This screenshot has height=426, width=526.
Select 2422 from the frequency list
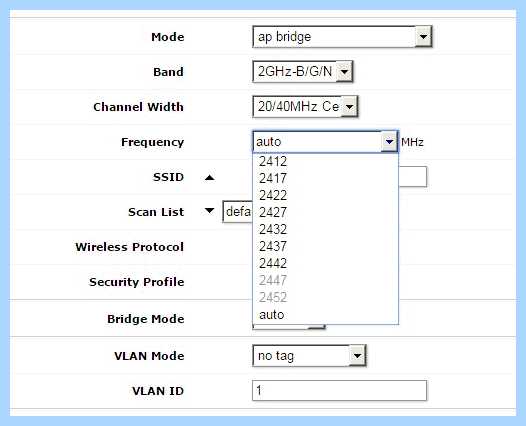325,195
